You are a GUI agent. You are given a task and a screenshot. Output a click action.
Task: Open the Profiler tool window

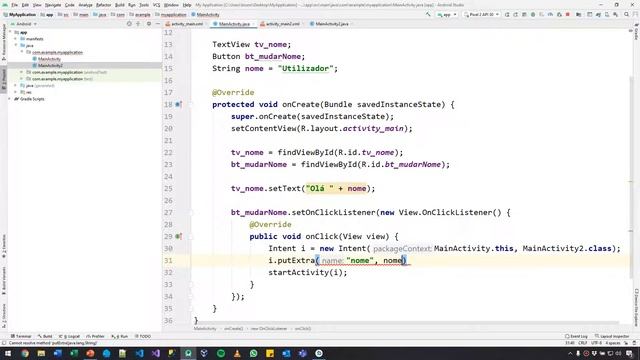coord(96,336)
